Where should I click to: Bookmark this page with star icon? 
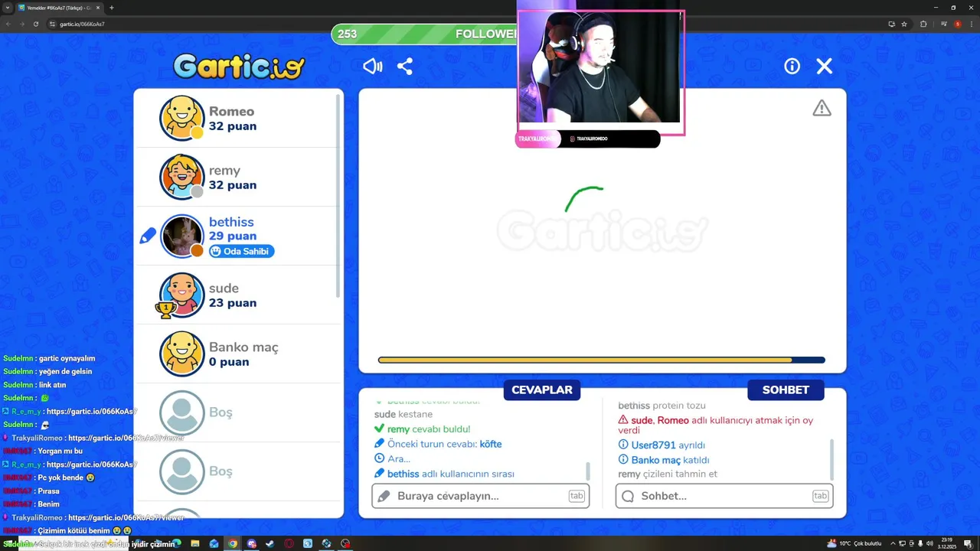tap(904, 24)
